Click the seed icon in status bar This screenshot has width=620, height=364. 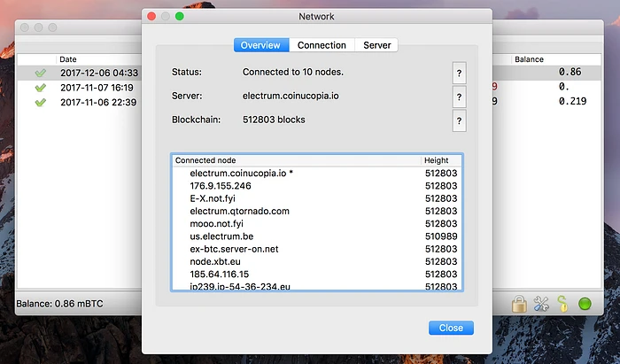(562, 306)
